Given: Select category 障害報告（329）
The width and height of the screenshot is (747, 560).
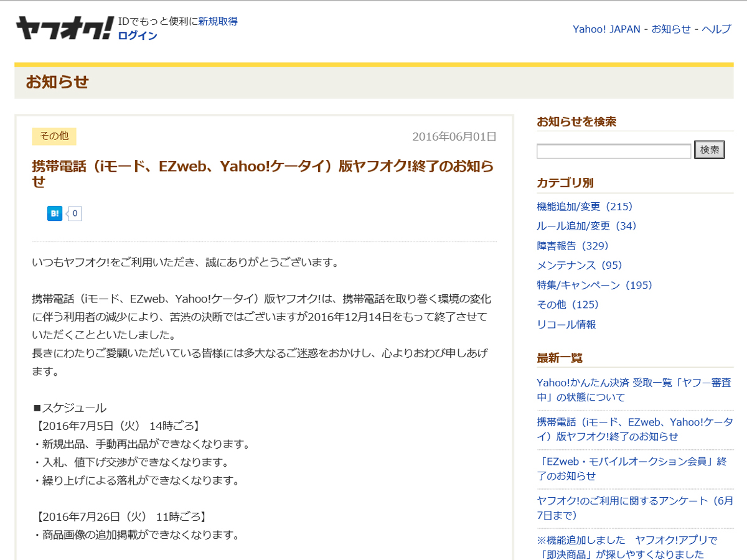Looking at the screenshot, I should (573, 246).
